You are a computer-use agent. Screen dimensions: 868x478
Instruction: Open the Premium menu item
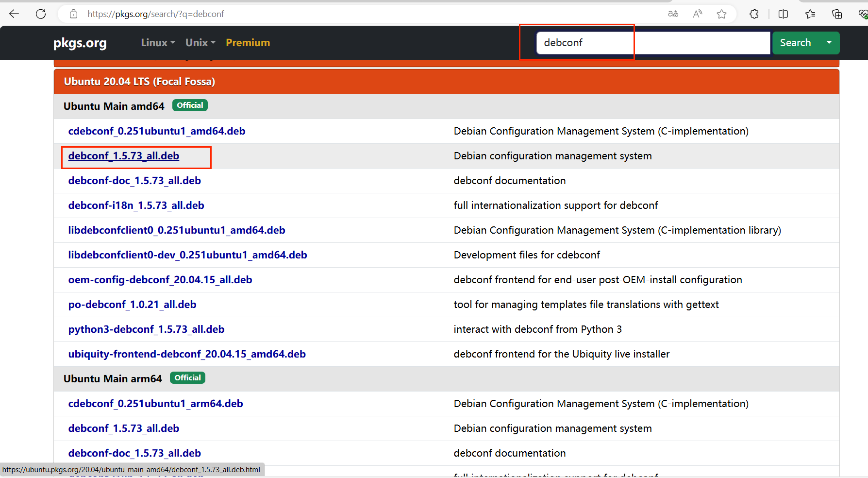coord(248,43)
